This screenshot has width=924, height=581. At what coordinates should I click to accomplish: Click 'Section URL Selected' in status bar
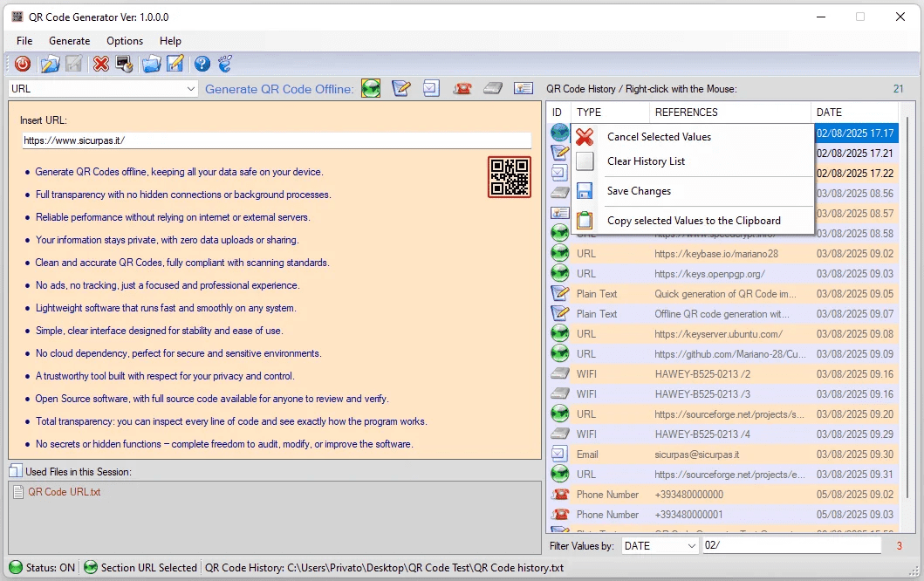coord(140,567)
